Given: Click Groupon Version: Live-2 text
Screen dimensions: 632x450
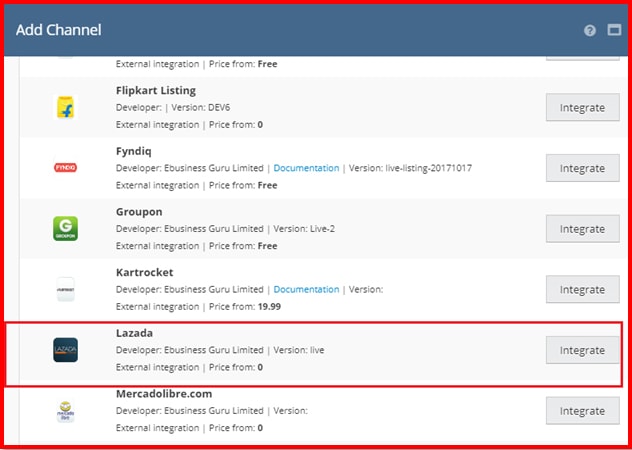Looking at the screenshot, I should (x=304, y=229).
